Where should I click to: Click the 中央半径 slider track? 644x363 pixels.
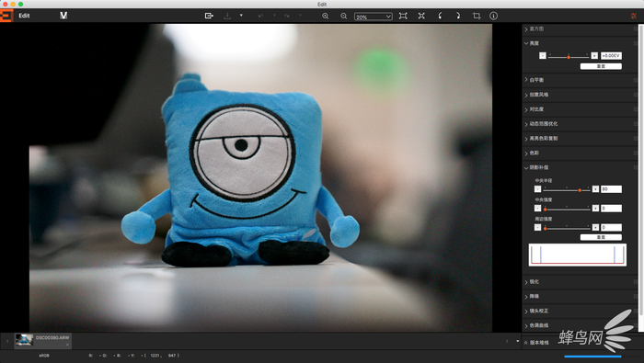pos(567,189)
